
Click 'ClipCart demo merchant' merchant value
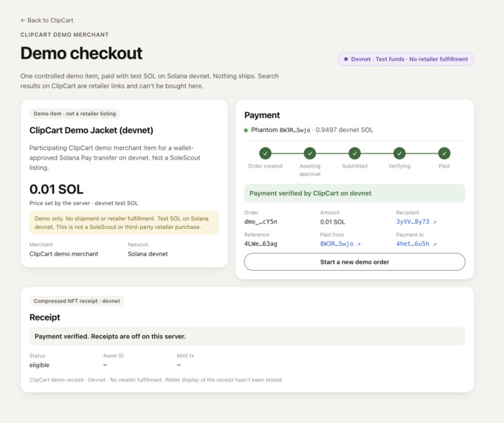pyautogui.click(x=63, y=254)
